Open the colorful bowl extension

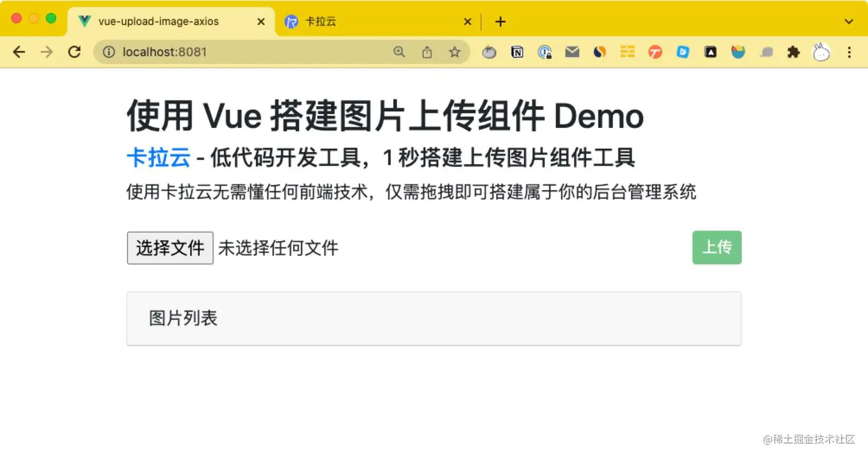pyautogui.click(x=738, y=52)
